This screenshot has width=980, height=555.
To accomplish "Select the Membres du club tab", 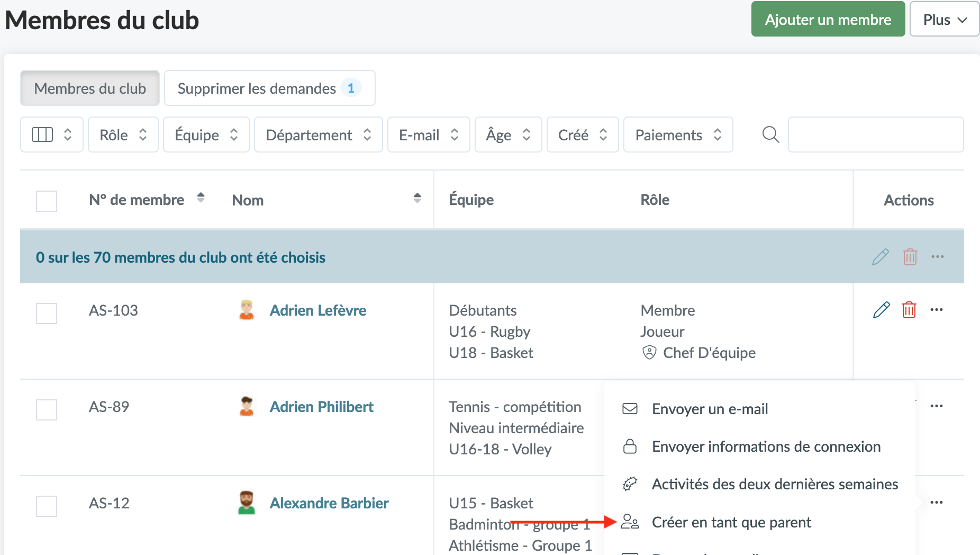I will [x=90, y=88].
